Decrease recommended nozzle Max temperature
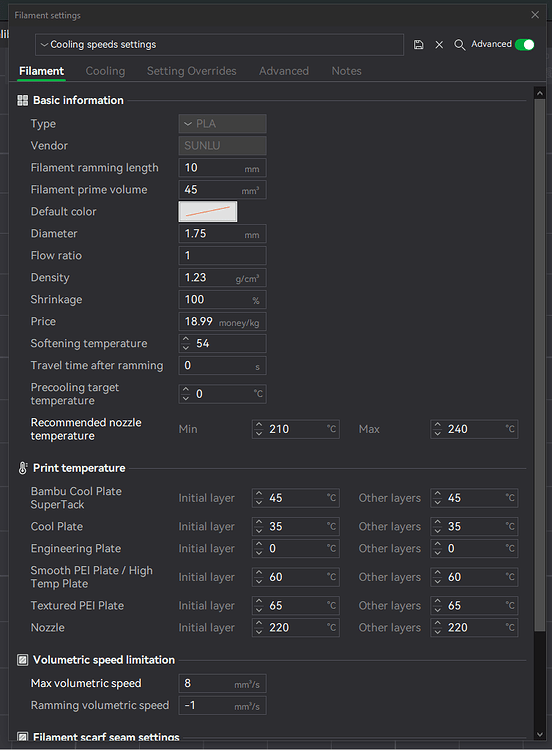Screen dimensions: 552x750 pyautogui.click(x=438, y=433)
